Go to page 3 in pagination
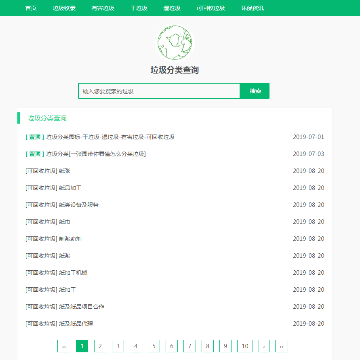The height and width of the screenshot is (360, 360). pyautogui.click(x=118, y=346)
